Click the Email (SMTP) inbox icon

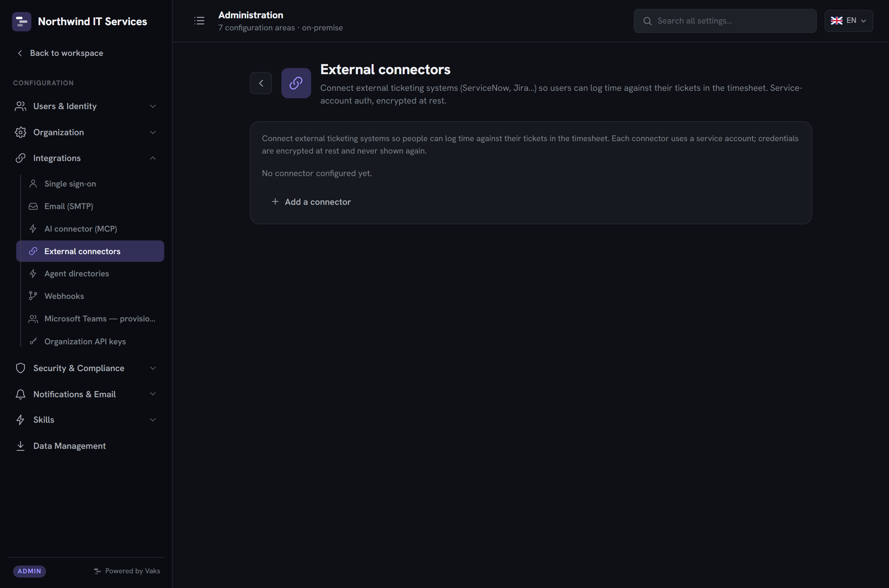pos(33,206)
